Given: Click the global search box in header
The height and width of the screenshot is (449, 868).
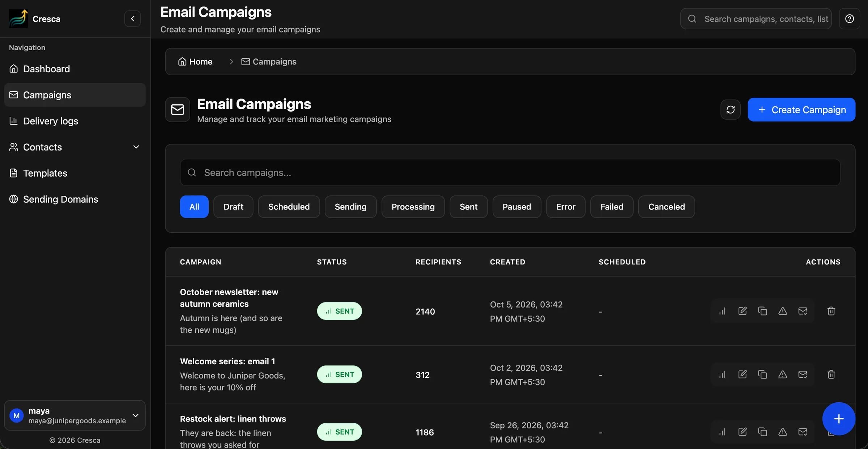Looking at the screenshot, I should coord(756,19).
